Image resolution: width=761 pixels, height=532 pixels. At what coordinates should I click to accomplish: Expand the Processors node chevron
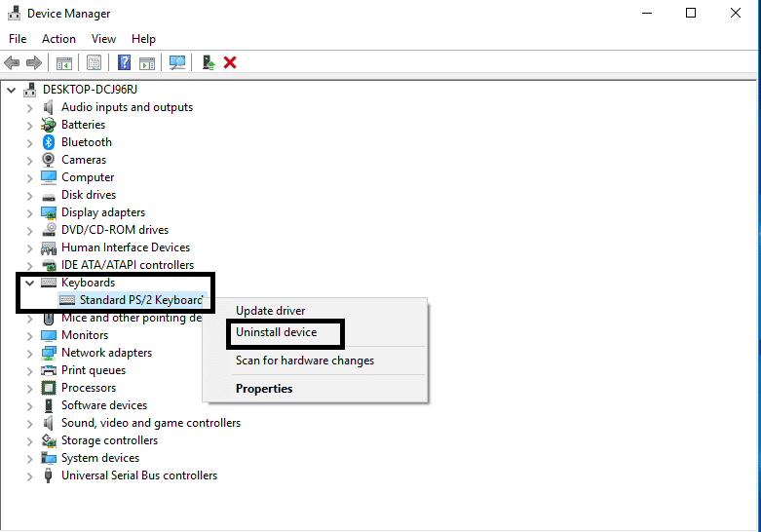click(x=29, y=389)
